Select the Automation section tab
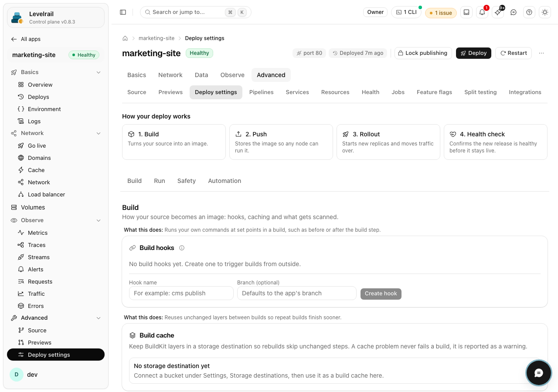Viewport: 558px width, 392px height. [225, 181]
